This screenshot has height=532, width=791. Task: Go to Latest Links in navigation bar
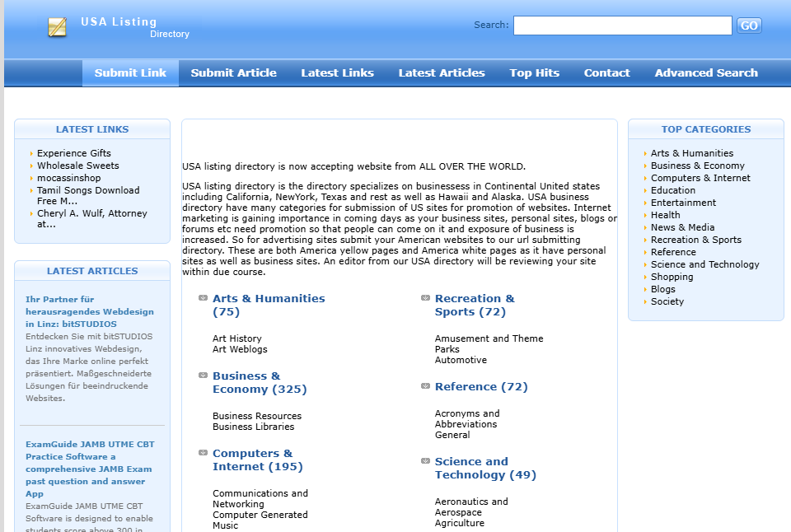338,72
